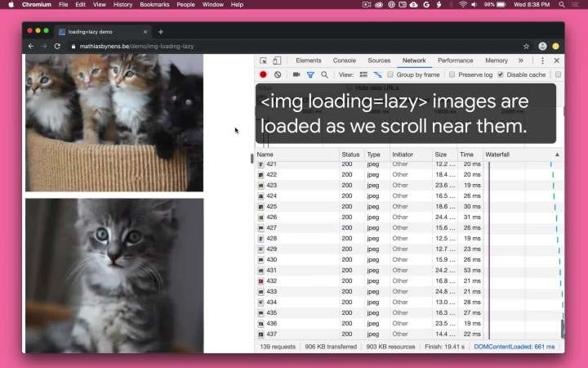Toggle the overview waterfall view icon
Image resolution: width=588 pixels, height=368 pixels.
point(377,74)
